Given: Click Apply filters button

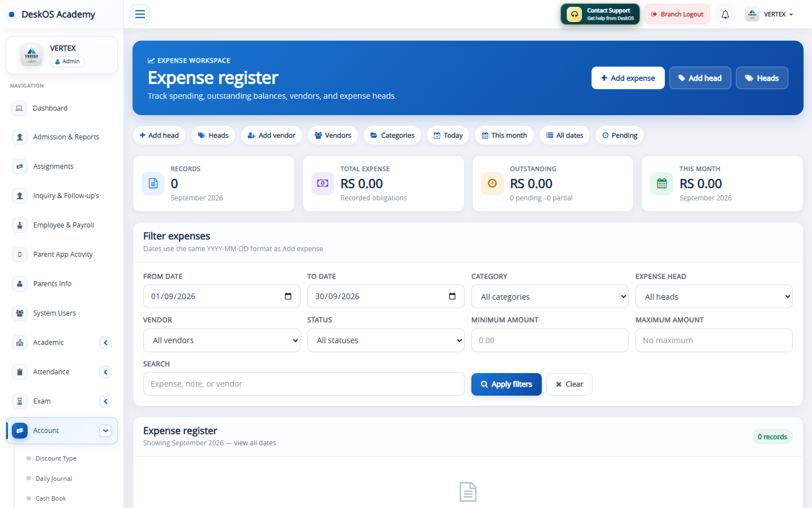Looking at the screenshot, I should (506, 384).
